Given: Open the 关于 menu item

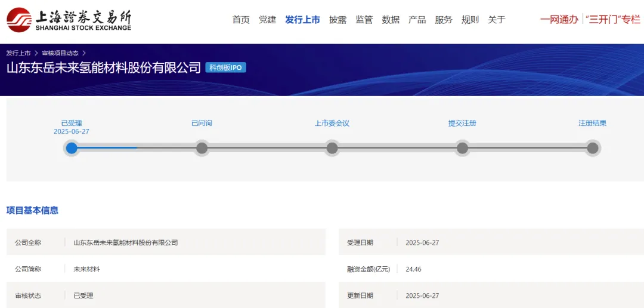Looking at the screenshot, I should [497, 19].
